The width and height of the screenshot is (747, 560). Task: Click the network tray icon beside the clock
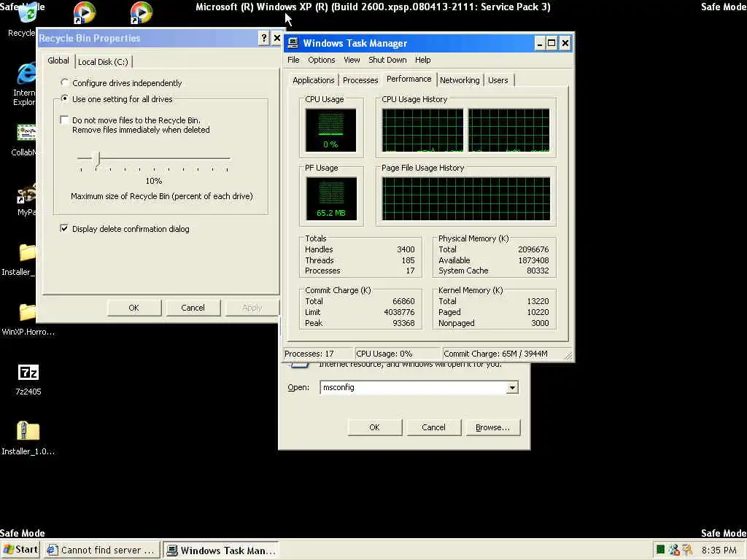coord(673,550)
